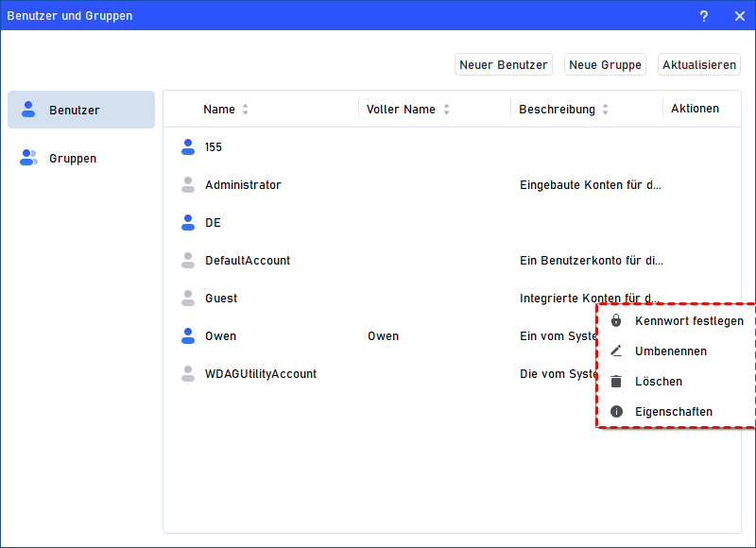Screen dimensions: 756x548
Task: Select the WDAGUtilityAccount row
Action: click(x=261, y=374)
